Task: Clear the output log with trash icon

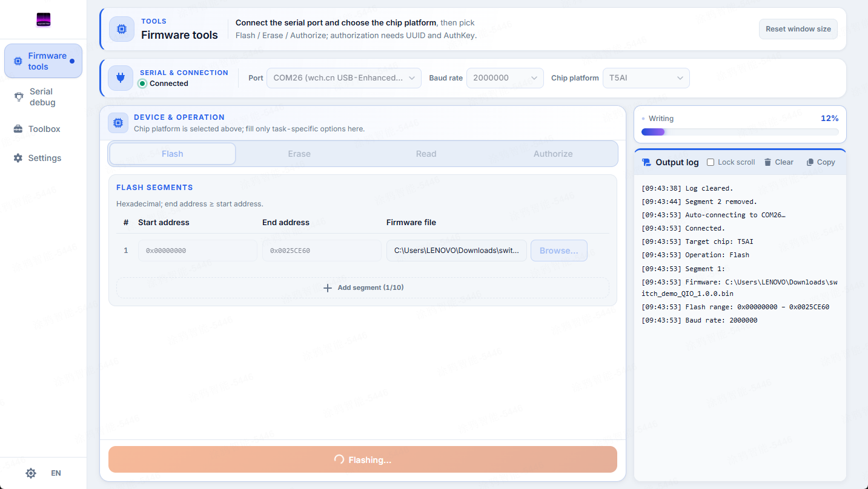Action: 778,162
